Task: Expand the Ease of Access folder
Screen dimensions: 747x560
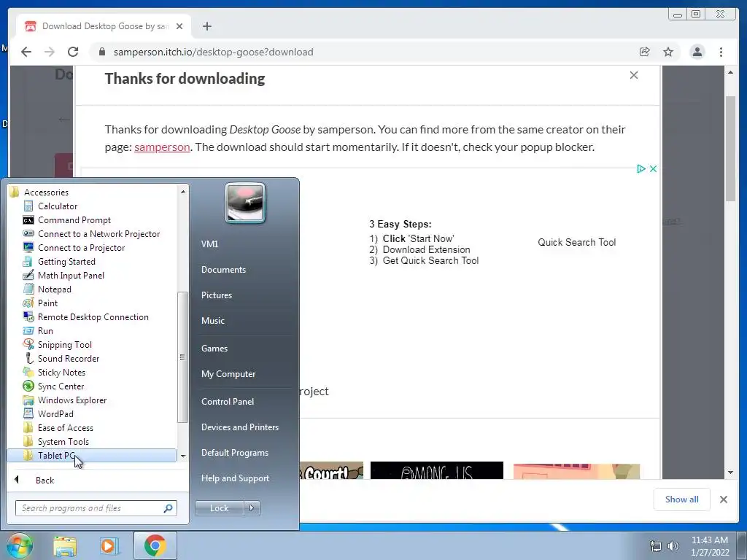Action: coord(65,427)
